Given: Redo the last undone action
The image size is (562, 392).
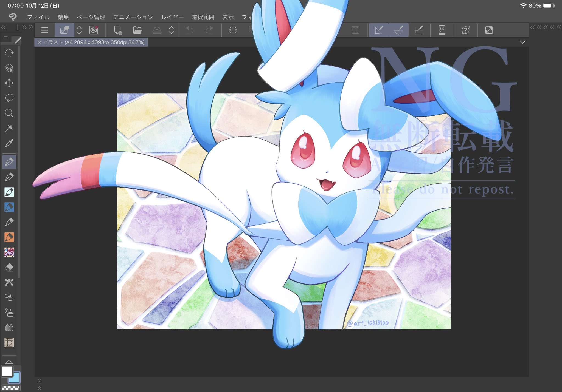Looking at the screenshot, I should pos(209,30).
